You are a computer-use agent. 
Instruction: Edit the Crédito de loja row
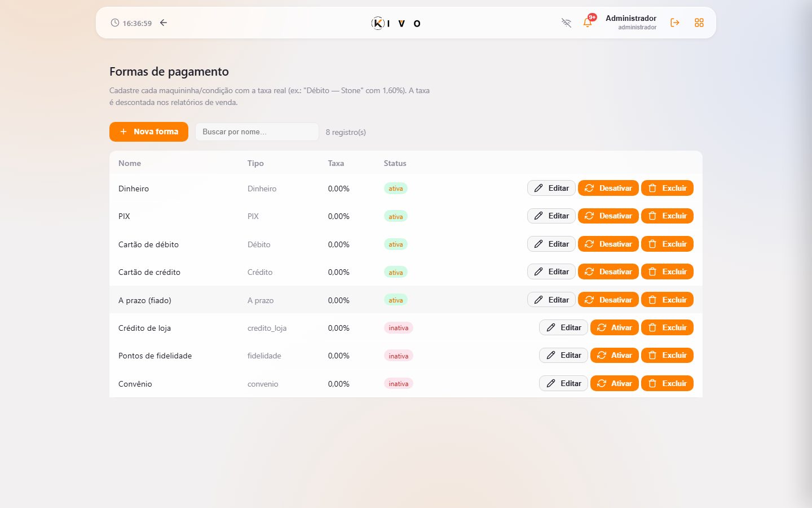564,327
